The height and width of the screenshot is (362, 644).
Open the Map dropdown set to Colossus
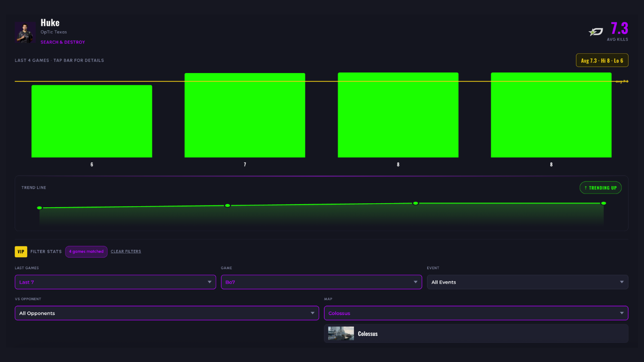pos(476,313)
